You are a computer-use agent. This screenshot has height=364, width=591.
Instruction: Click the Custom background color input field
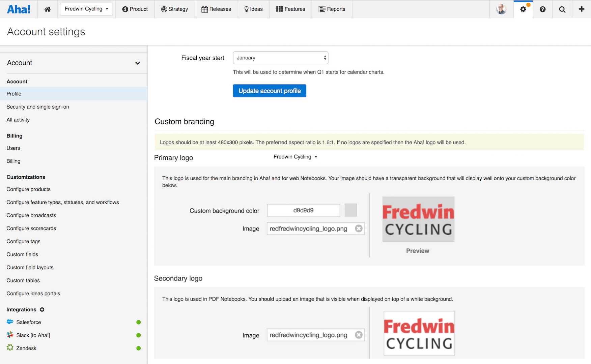pyautogui.click(x=303, y=210)
